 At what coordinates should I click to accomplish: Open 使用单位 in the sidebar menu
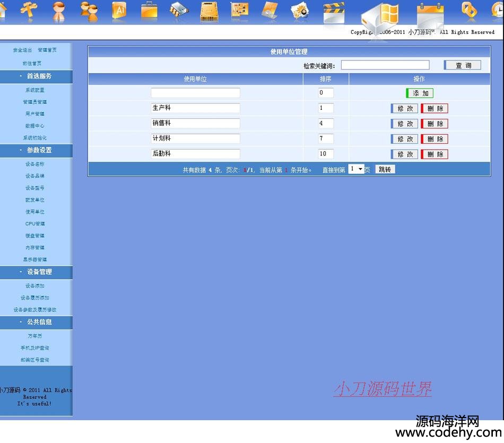click(x=35, y=212)
